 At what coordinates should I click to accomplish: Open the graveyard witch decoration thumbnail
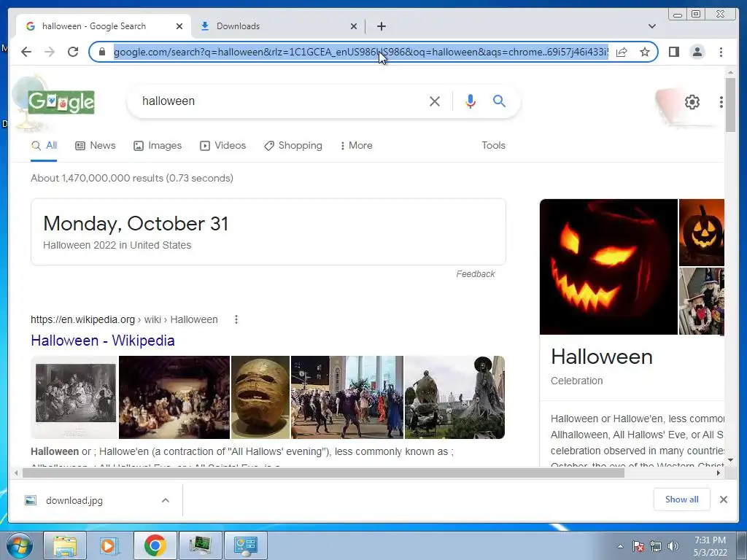tap(454, 397)
